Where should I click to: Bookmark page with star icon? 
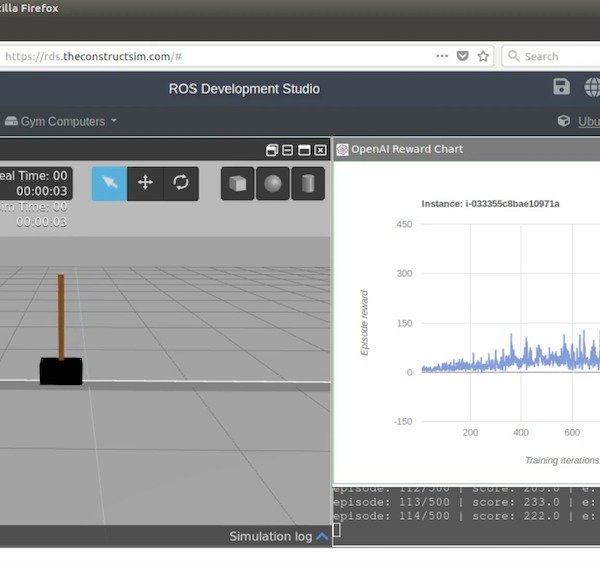tap(483, 57)
